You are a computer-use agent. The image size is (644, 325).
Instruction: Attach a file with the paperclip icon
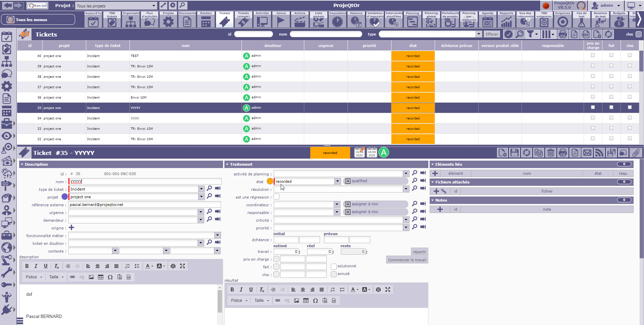pyautogui.click(x=636, y=153)
